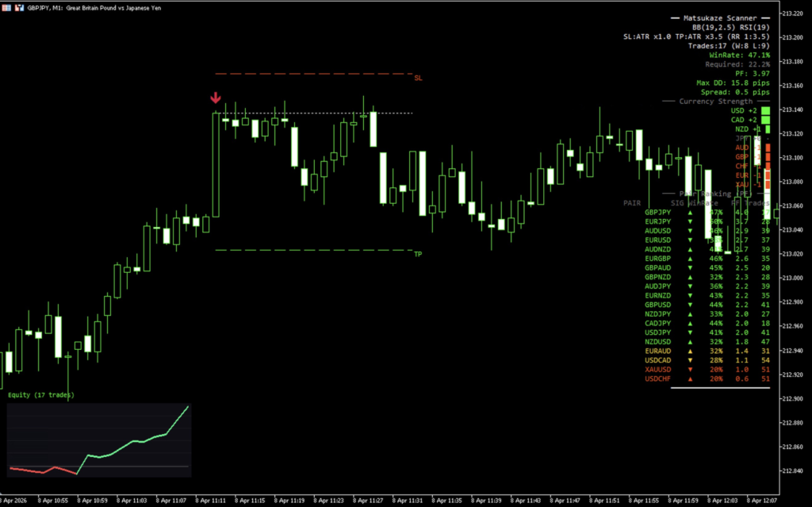Viewport: 812px width, 507px height.
Task: Click the EURAUD orange up arrow
Action: [689, 351]
